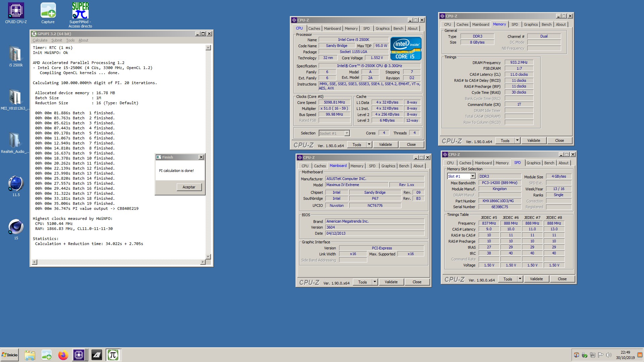Expand Tools arrow in CPU-Z Mainboard window
This screenshot has width=644, height=362.
[375, 282]
